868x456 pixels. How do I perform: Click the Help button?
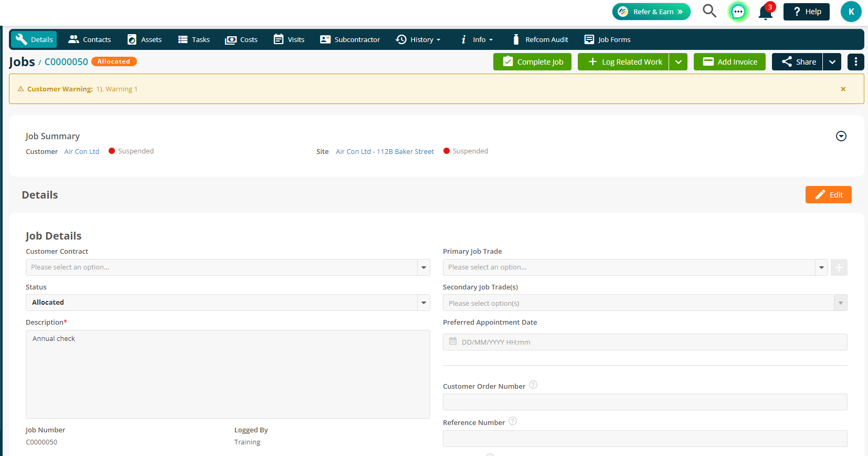coord(807,12)
